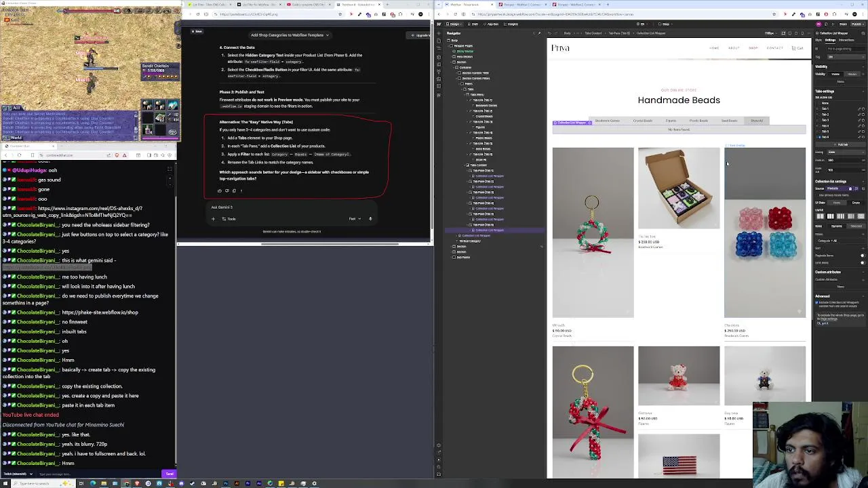Viewport: 868px width, 488px height.
Task: Click the Preview play icon in Webflow
Action: [x=833, y=24]
